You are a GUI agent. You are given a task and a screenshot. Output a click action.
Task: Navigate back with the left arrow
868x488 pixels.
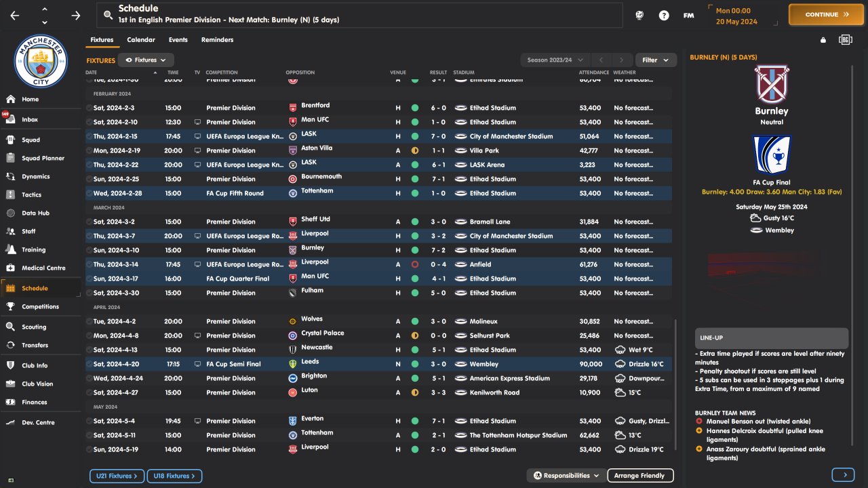click(15, 15)
